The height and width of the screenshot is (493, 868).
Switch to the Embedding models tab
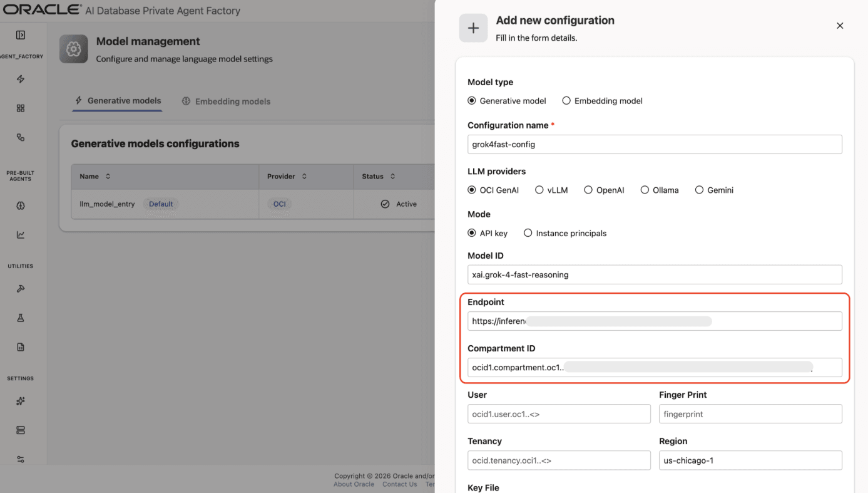point(227,101)
